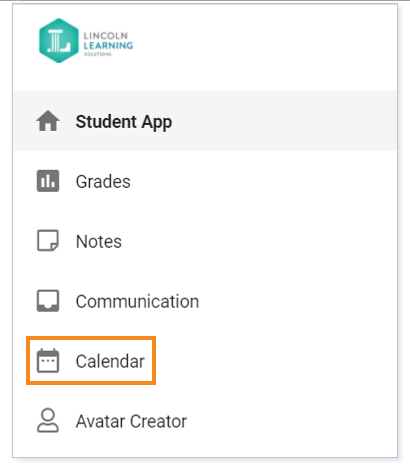Click empty area of highlighted Student App row
This screenshot has width=410, height=472.
click(x=283, y=121)
